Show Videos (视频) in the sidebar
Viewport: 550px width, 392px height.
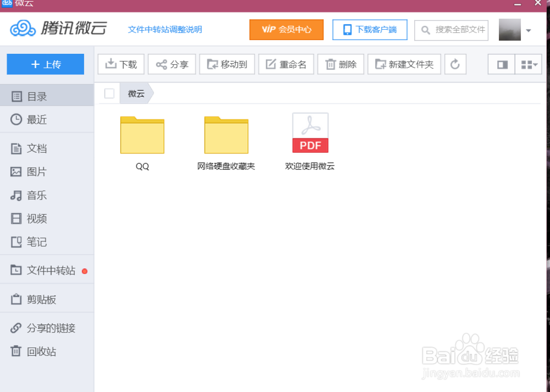47,219
